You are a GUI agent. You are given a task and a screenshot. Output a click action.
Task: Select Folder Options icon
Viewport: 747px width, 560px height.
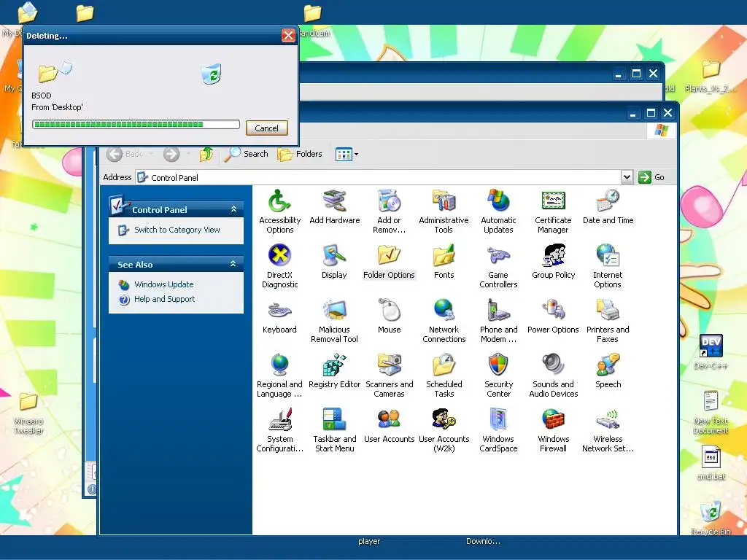(389, 262)
